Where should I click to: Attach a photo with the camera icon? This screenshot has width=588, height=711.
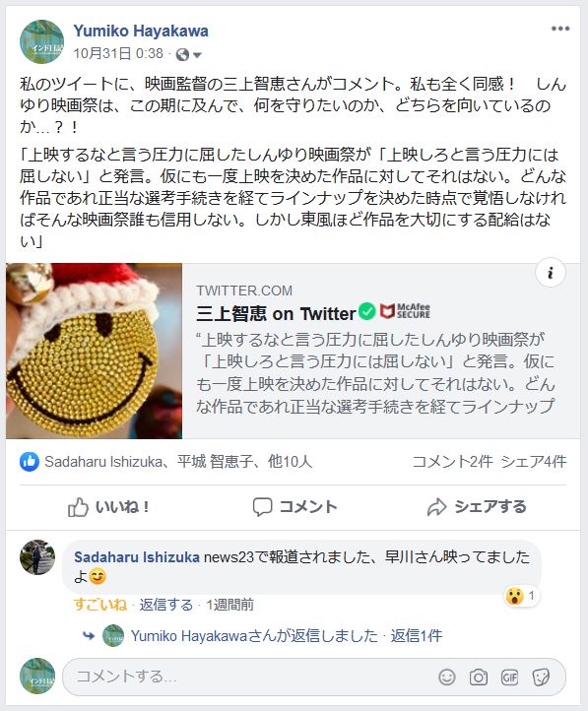(479, 678)
